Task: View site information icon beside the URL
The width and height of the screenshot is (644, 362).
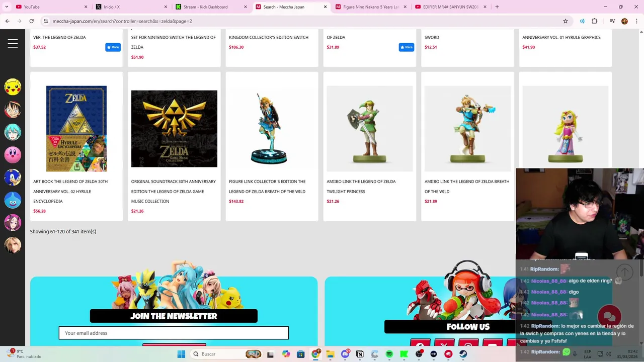Action: 46,21
